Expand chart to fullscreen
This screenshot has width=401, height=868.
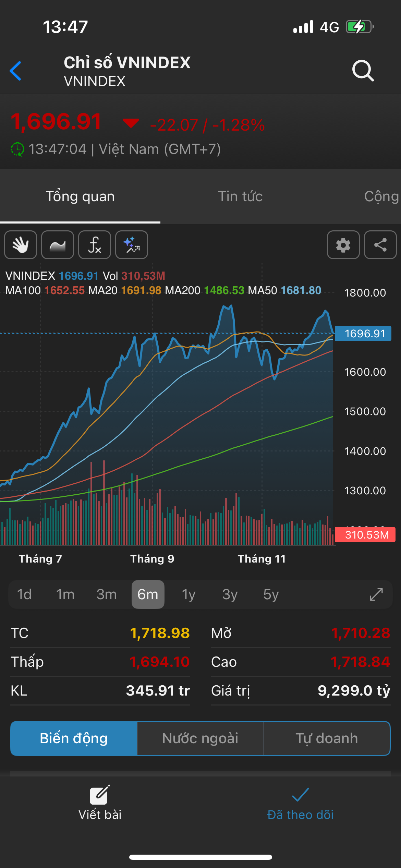point(376,594)
